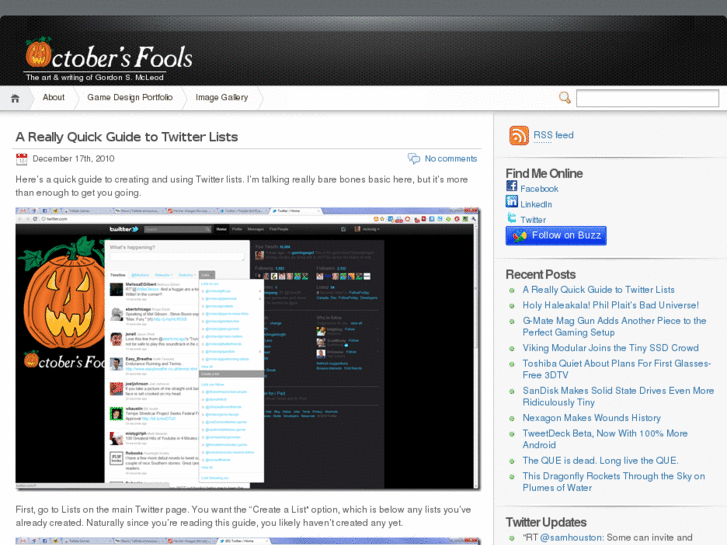Click the second screenshot below the paragraph
727x545 pixels.
(248, 541)
